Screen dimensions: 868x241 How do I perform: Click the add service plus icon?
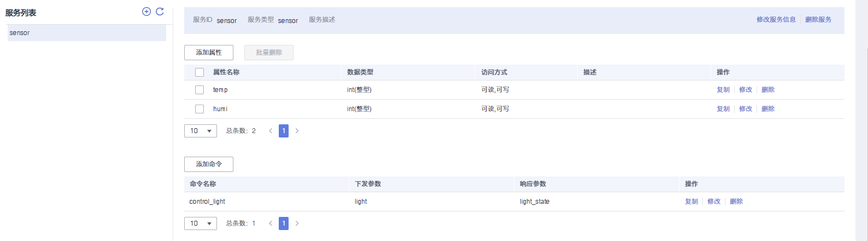[146, 12]
